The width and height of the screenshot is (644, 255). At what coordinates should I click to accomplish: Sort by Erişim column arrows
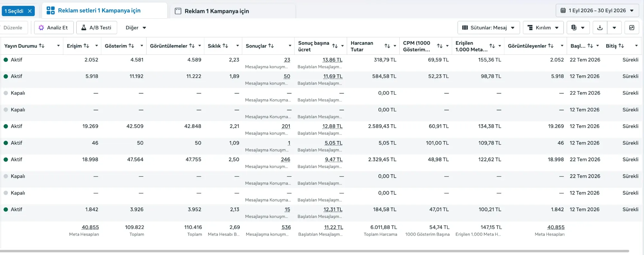point(86,46)
